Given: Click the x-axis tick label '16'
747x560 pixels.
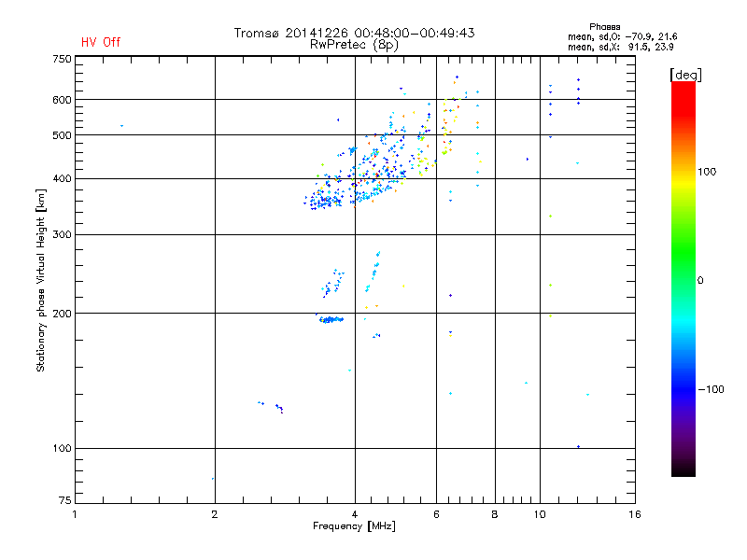Looking at the screenshot, I should [x=635, y=514].
